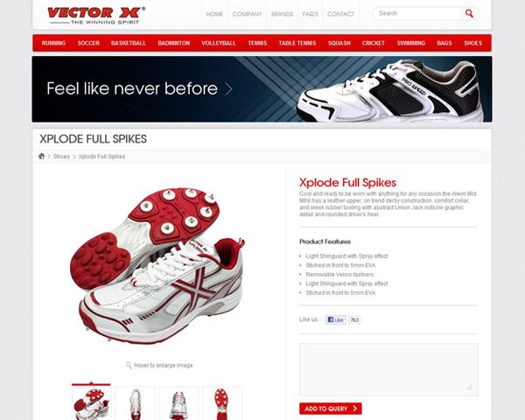Go to the Shoes category tab

472,43
